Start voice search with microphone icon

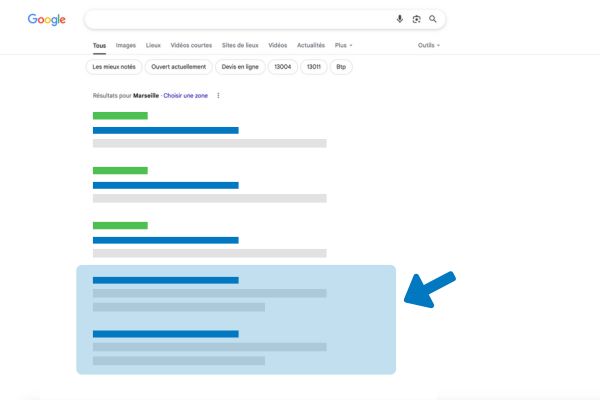tap(399, 19)
